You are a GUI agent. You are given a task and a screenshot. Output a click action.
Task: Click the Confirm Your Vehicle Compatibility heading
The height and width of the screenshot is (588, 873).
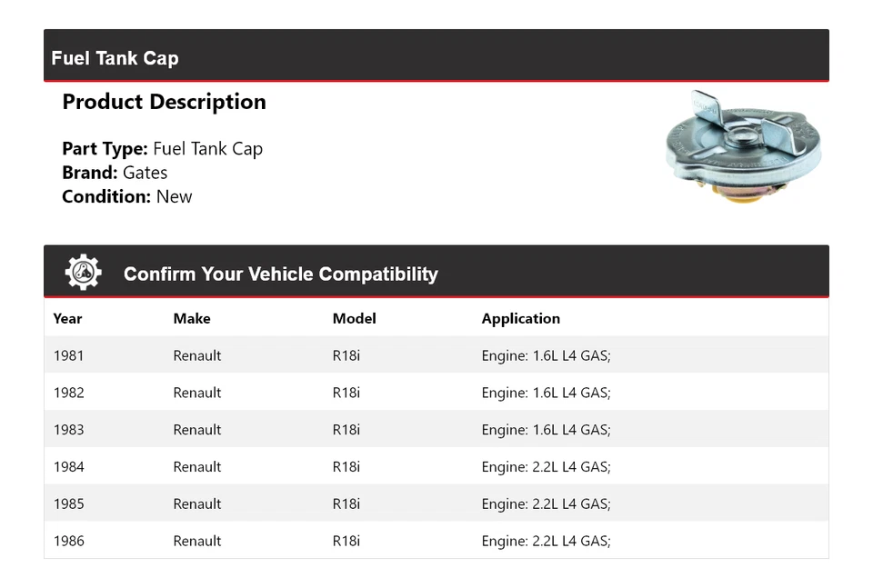pyautogui.click(x=280, y=274)
